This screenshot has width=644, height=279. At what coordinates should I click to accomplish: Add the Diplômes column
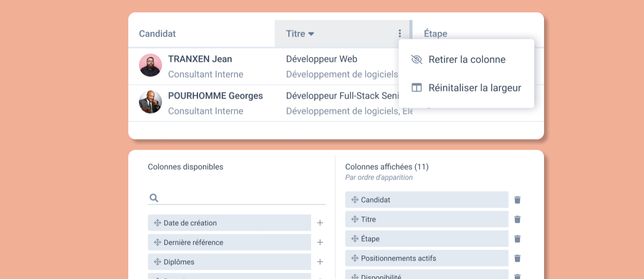(x=320, y=262)
